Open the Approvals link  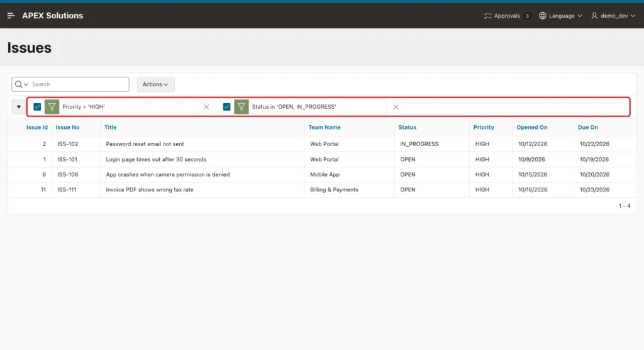507,16
